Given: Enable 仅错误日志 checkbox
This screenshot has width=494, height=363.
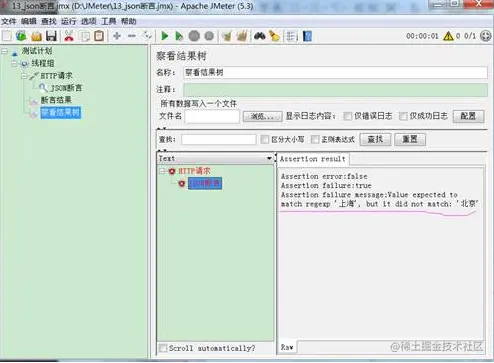Looking at the screenshot, I should [348, 116].
